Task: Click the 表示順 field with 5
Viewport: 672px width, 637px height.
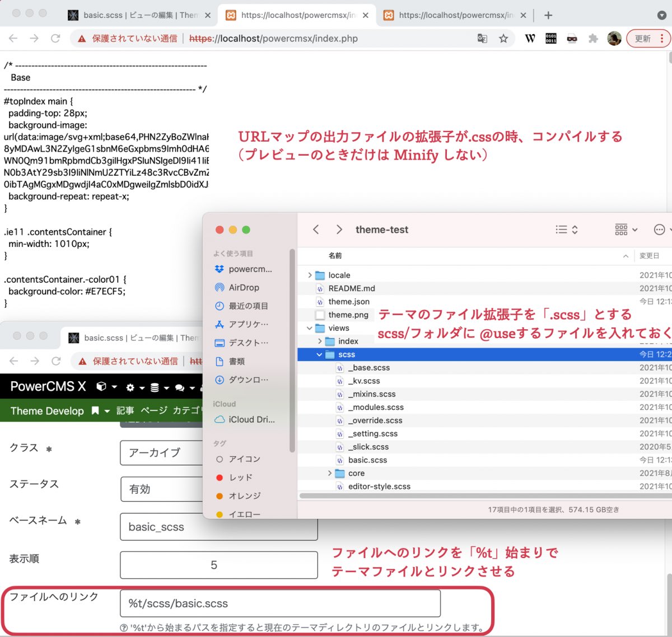Action: (218, 565)
